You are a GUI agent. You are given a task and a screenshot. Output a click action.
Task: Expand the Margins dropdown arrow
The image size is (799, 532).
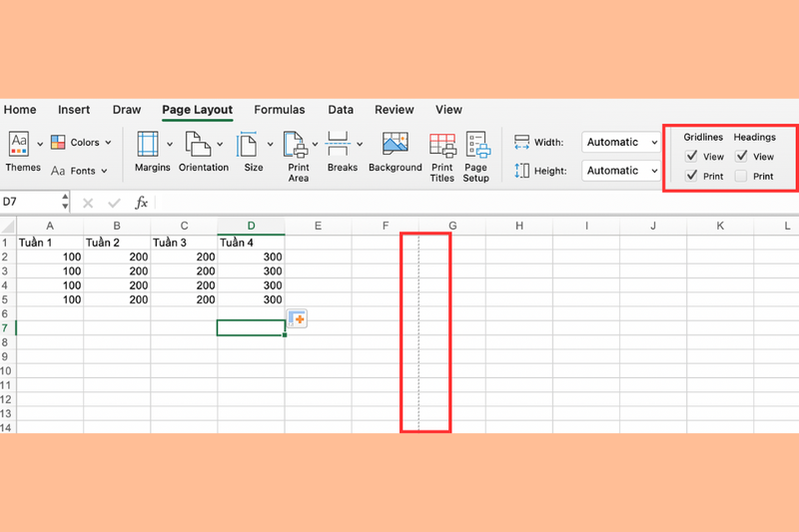(x=170, y=144)
